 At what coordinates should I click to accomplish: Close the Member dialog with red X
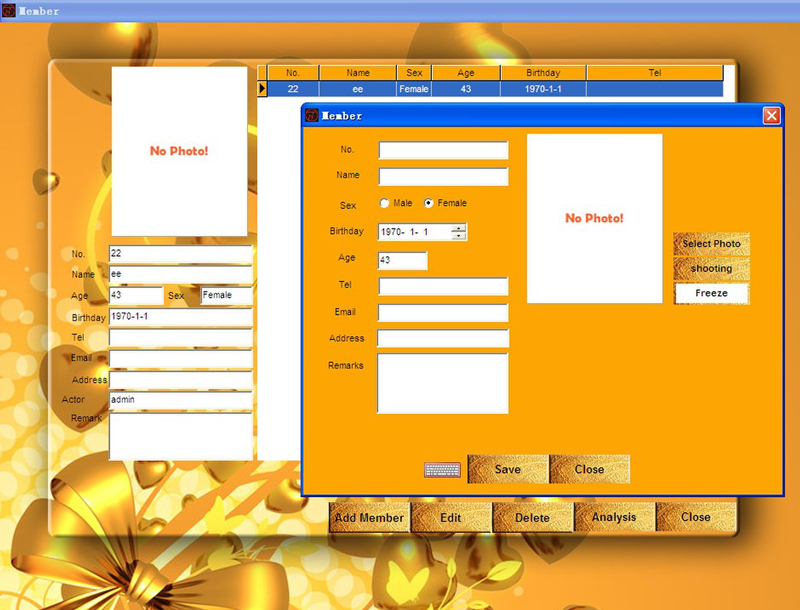click(x=771, y=116)
